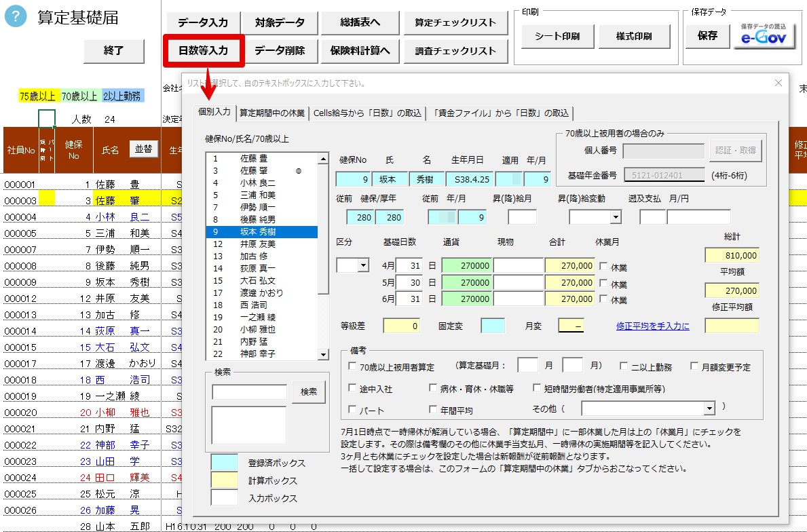The image size is (807, 532).
Task: Click シート印刷 button
Action: pos(557,36)
